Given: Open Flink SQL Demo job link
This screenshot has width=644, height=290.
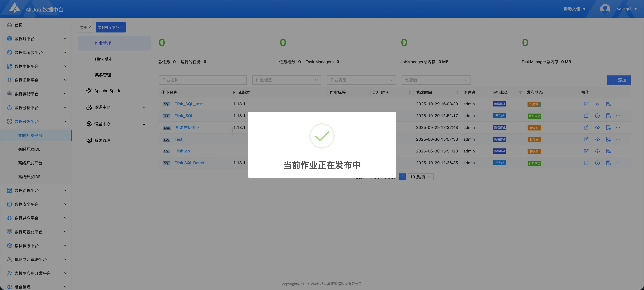Looking at the screenshot, I should click(189, 163).
